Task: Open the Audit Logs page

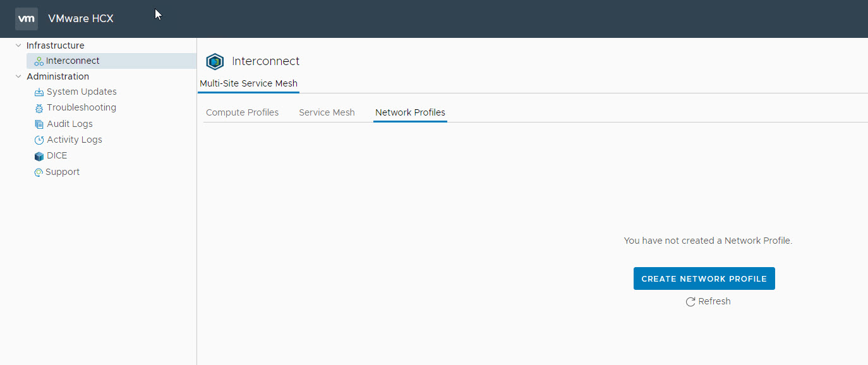Action: pyautogui.click(x=69, y=124)
